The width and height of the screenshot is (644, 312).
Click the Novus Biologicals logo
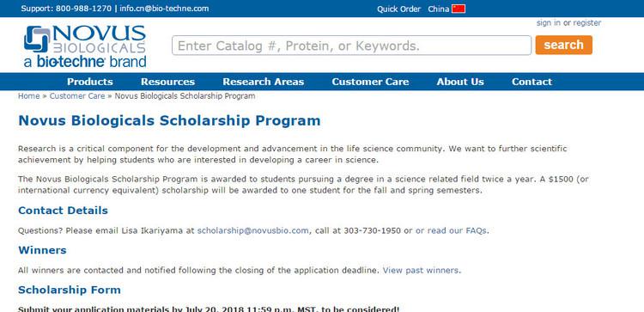85,46
